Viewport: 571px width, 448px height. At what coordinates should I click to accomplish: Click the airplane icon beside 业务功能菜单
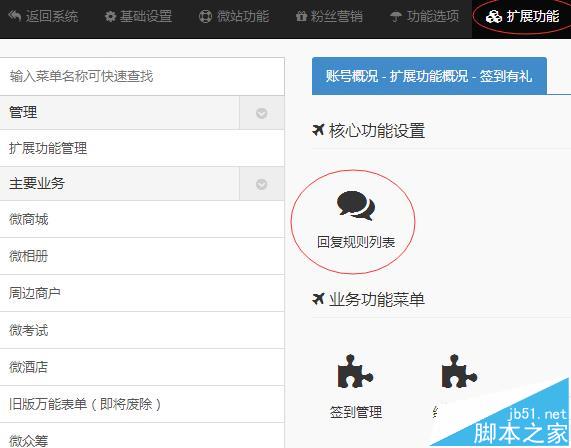(x=318, y=299)
